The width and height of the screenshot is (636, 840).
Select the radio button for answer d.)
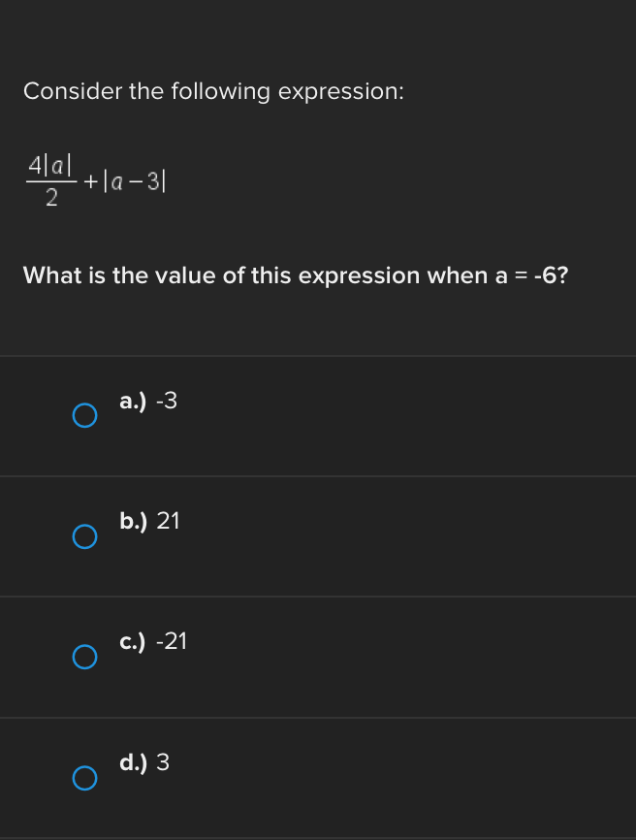(84, 778)
